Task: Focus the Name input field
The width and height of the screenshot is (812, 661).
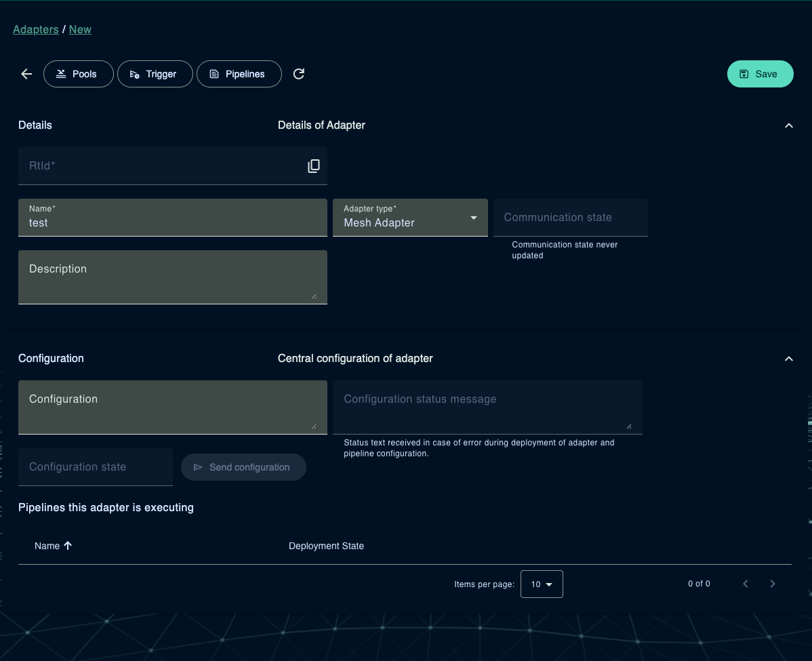Action: click(172, 218)
